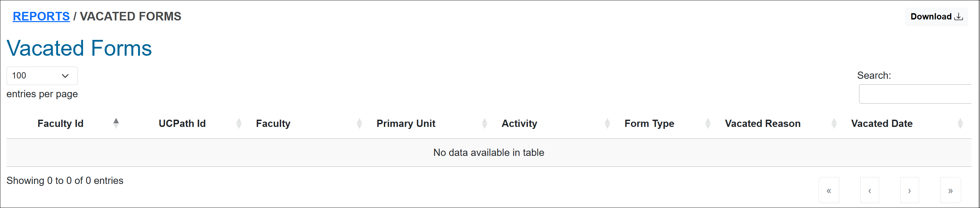The image size is (980, 208).
Task: Go to next page with right chevron
Action: 909,190
